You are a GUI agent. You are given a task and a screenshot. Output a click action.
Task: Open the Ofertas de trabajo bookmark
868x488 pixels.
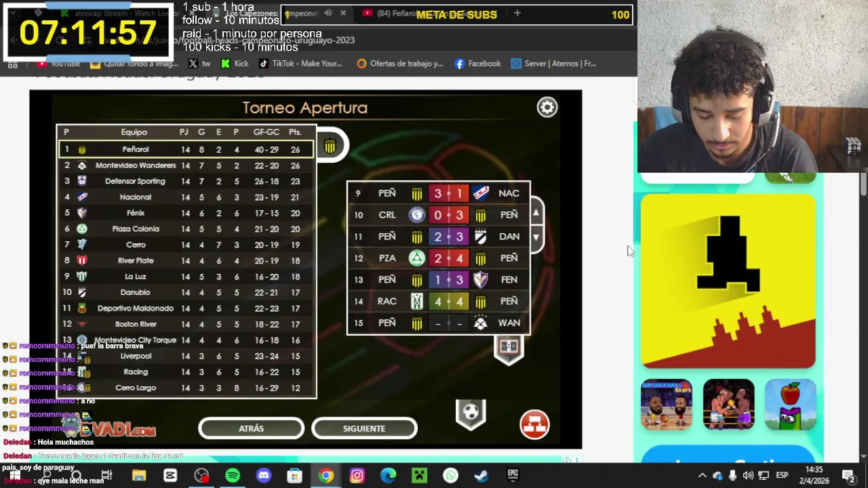pyautogui.click(x=399, y=64)
